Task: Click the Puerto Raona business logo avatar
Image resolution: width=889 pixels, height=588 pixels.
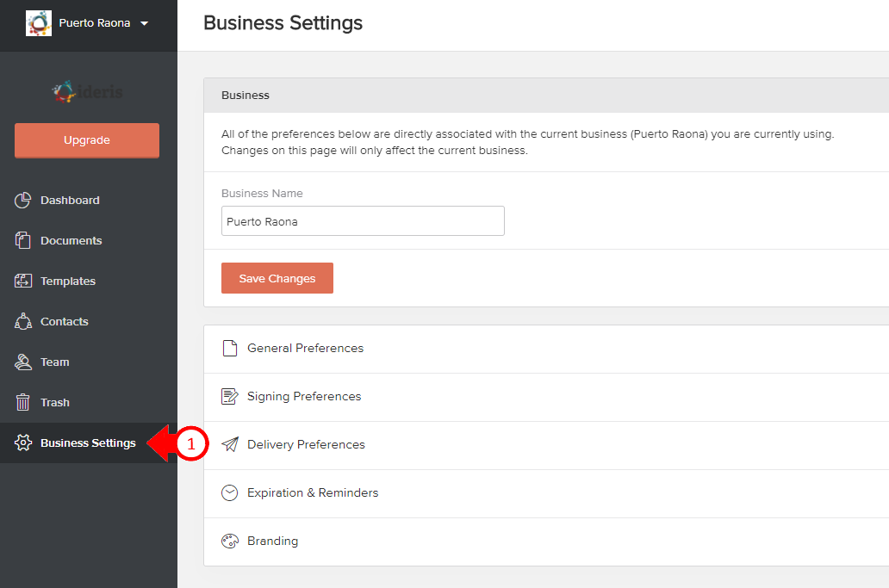Action: (39, 23)
